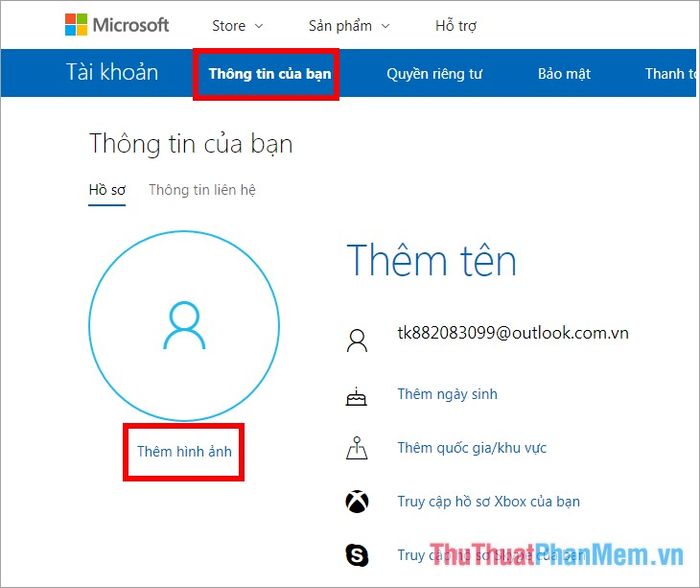Viewport: 700px width, 588px height.
Task: Expand the Store dropdown menu
Action: (x=238, y=26)
